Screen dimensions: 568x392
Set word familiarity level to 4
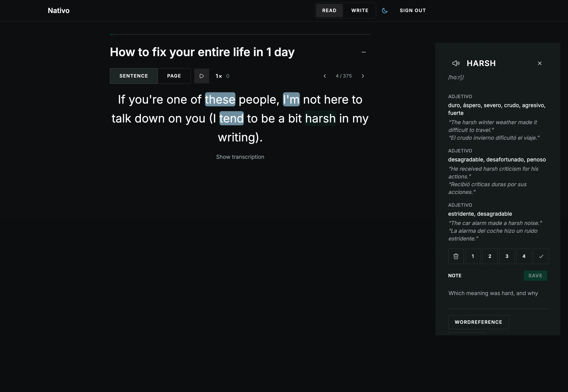coord(524,256)
